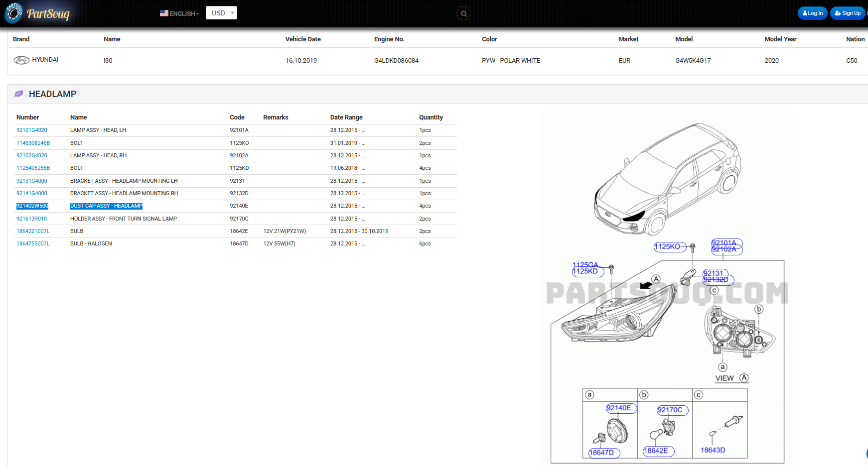This screenshot has height=467, width=868.
Task: Select the 92140E callout in diagram
Action: (619, 408)
